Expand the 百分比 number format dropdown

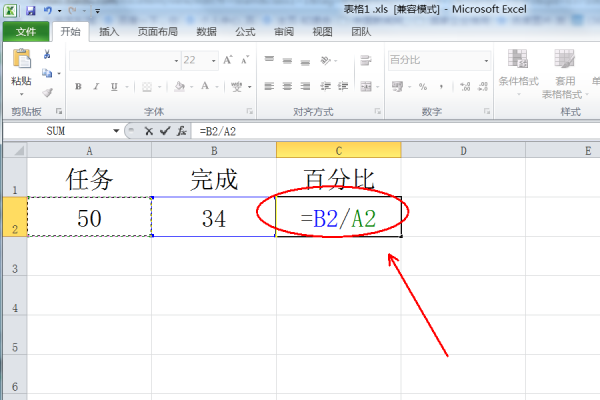(x=486, y=60)
